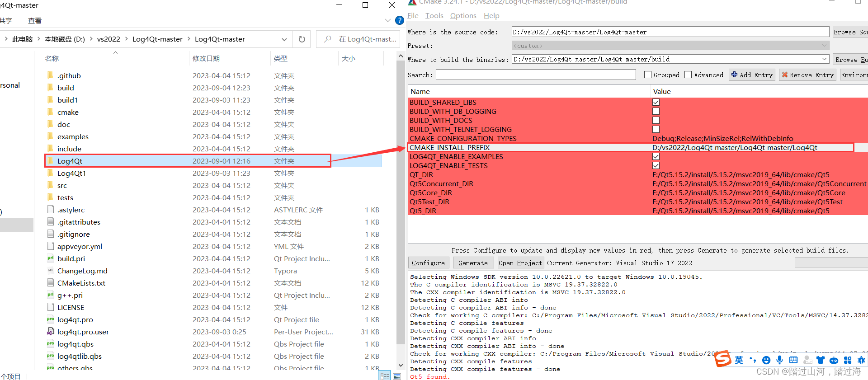Click the CMakeLists.txt file icon
Image resolution: width=868 pixels, height=380 pixels.
click(51, 282)
